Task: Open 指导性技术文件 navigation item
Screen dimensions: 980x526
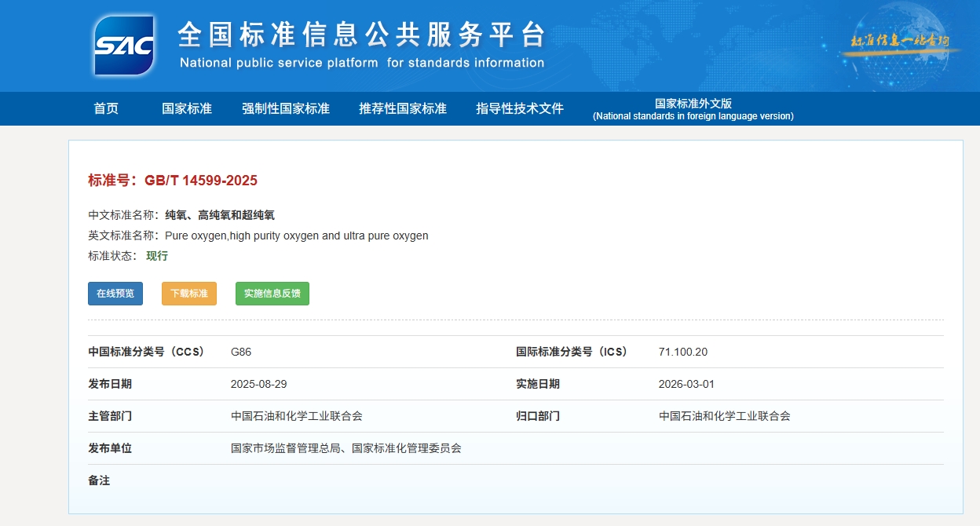Action: click(520, 108)
